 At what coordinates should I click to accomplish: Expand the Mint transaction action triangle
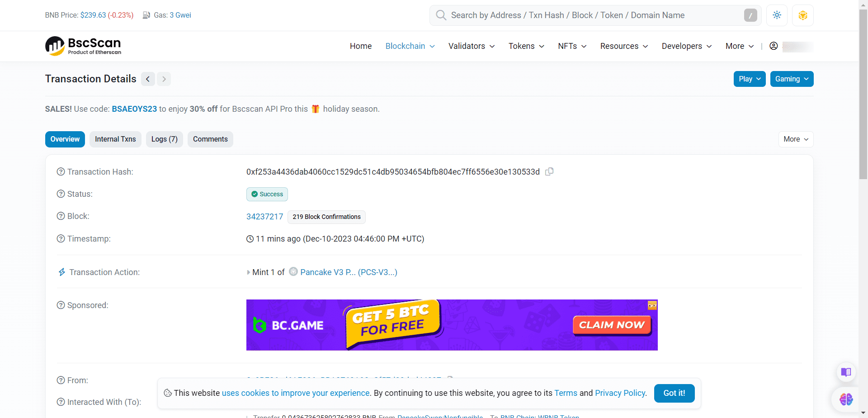(x=248, y=272)
